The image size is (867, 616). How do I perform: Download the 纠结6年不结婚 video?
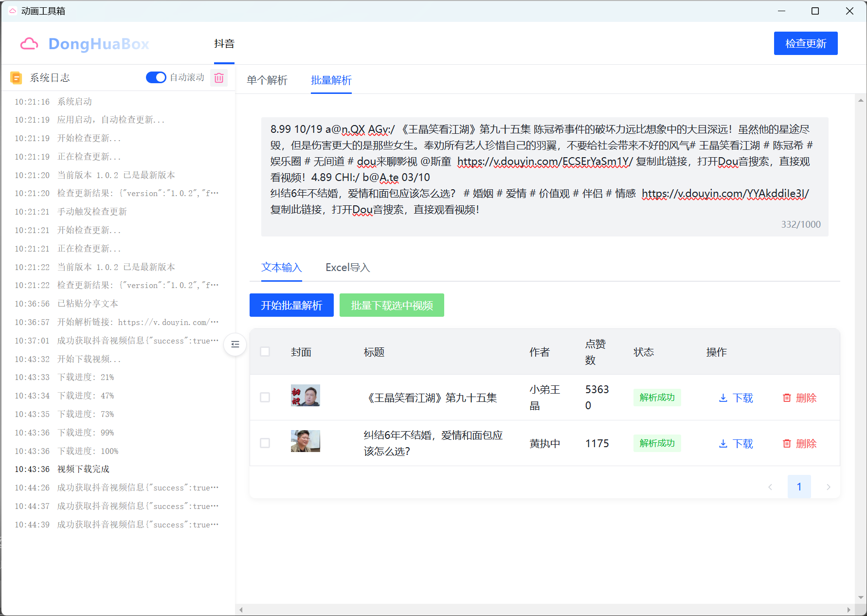pyautogui.click(x=736, y=443)
